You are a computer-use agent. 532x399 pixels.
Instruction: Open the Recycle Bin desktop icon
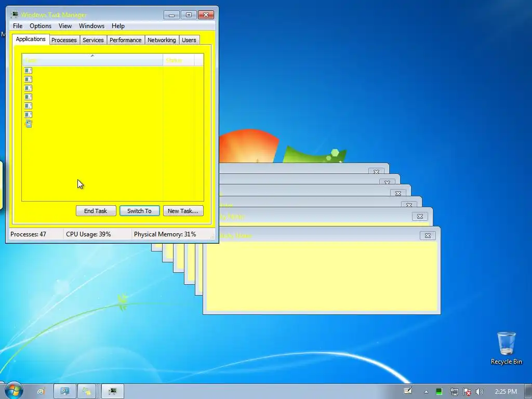click(506, 348)
